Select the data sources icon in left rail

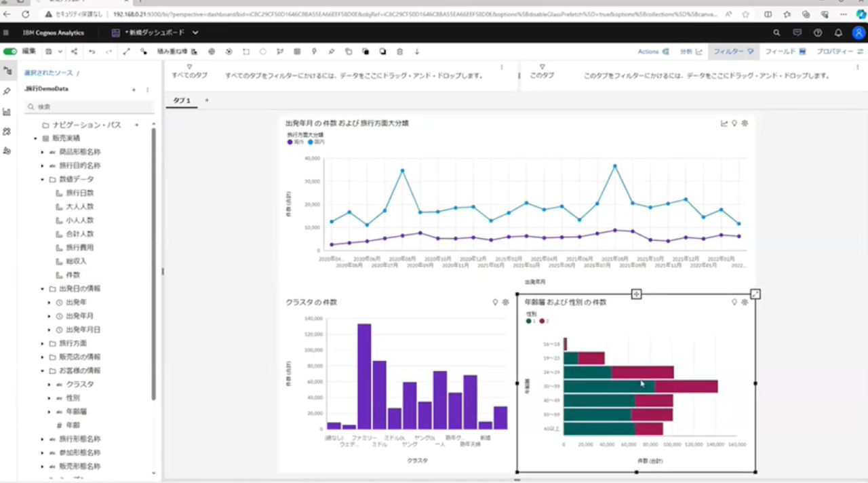pos(7,71)
